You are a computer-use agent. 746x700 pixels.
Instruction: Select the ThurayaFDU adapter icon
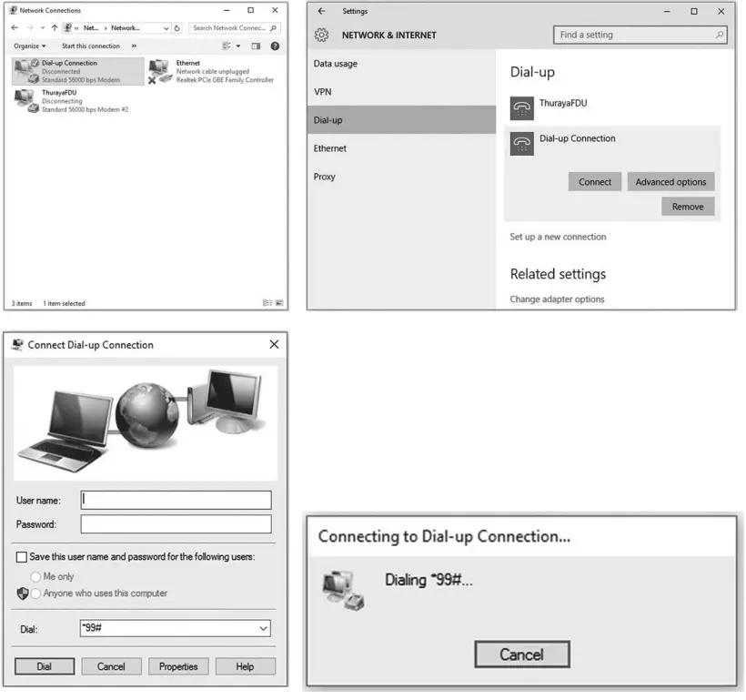click(26, 101)
